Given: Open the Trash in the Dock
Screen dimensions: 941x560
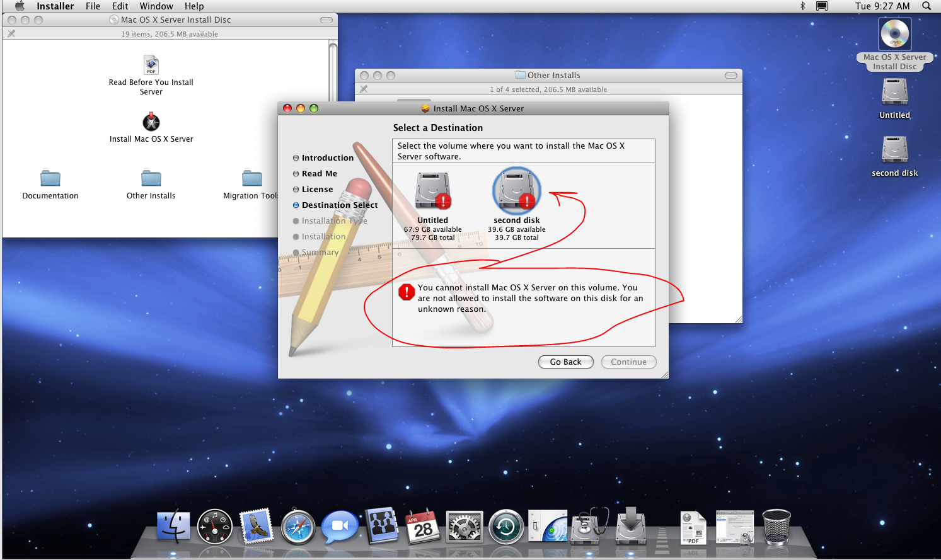Looking at the screenshot, I should click(776, 527).
